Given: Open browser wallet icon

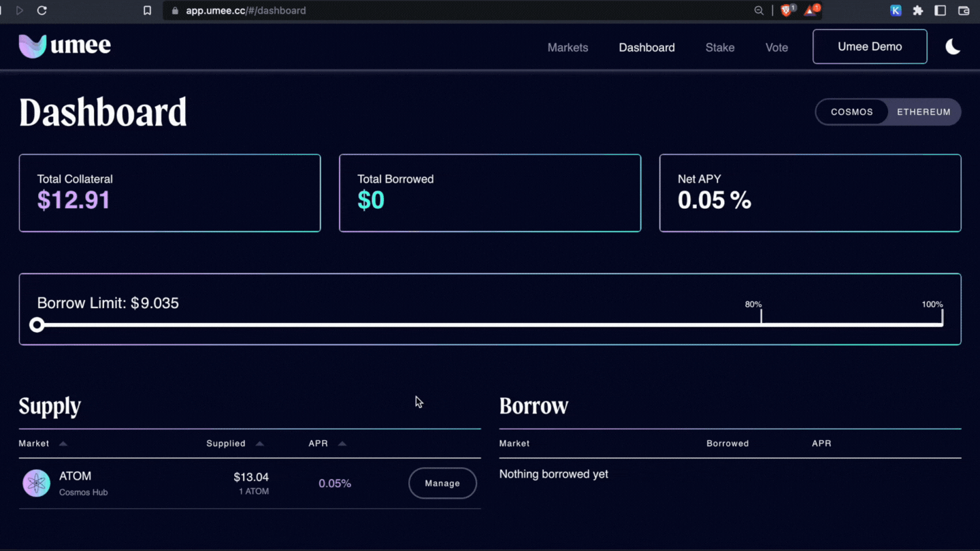Looking at the screenshot, I should (x=964, y=11).
